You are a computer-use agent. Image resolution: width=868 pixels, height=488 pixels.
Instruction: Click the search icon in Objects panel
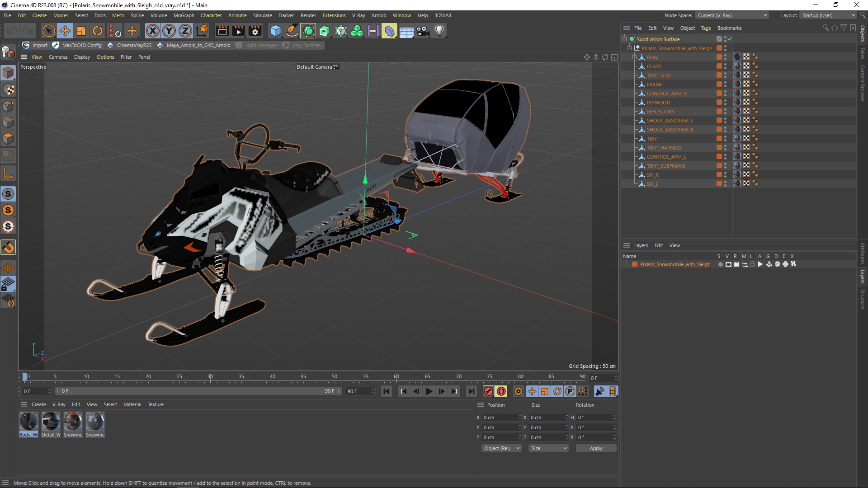(x=826, y=28)
